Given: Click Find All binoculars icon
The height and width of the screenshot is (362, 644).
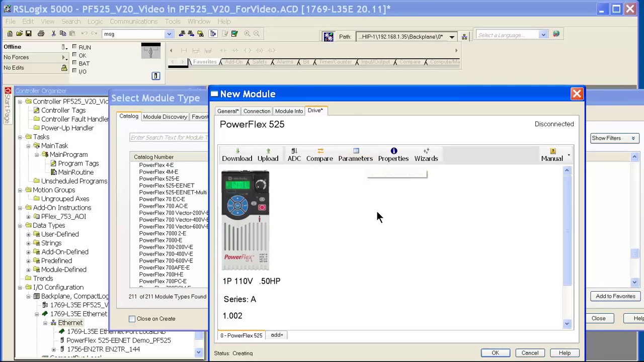Looking at the screenshot, I should 200,34.
